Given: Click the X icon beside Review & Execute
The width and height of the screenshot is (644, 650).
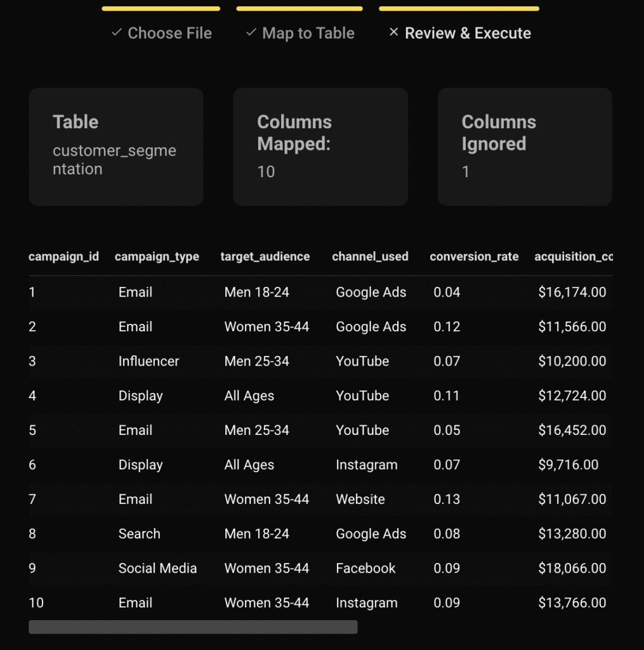Looking at the screenshot, I should point(393,32).
